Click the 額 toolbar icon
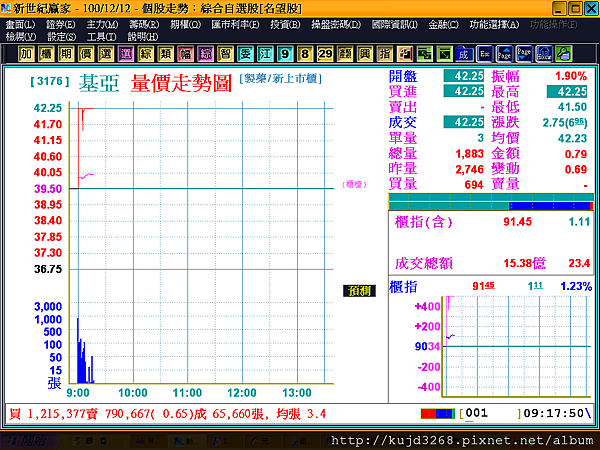Screen dimensions: 600x450 click(345, 54)
